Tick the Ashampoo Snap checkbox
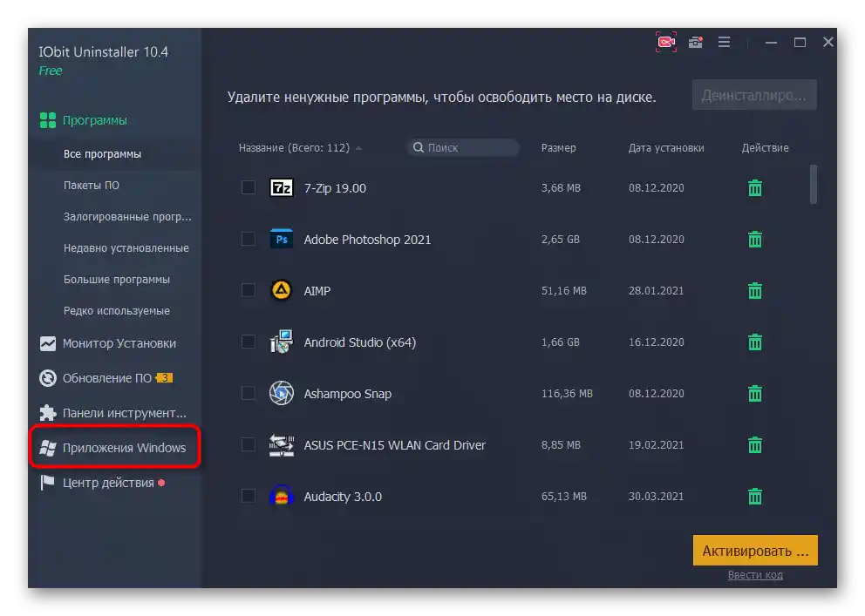The width and height of the screenshot is (865, 616). 249,393
